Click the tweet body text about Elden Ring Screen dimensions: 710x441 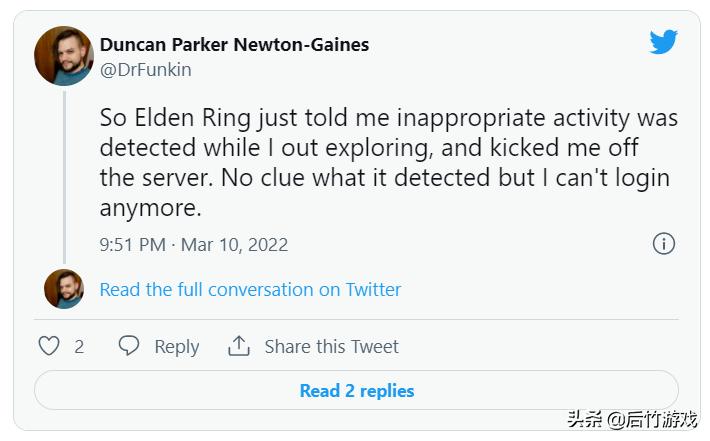click(x=388, y=162)
